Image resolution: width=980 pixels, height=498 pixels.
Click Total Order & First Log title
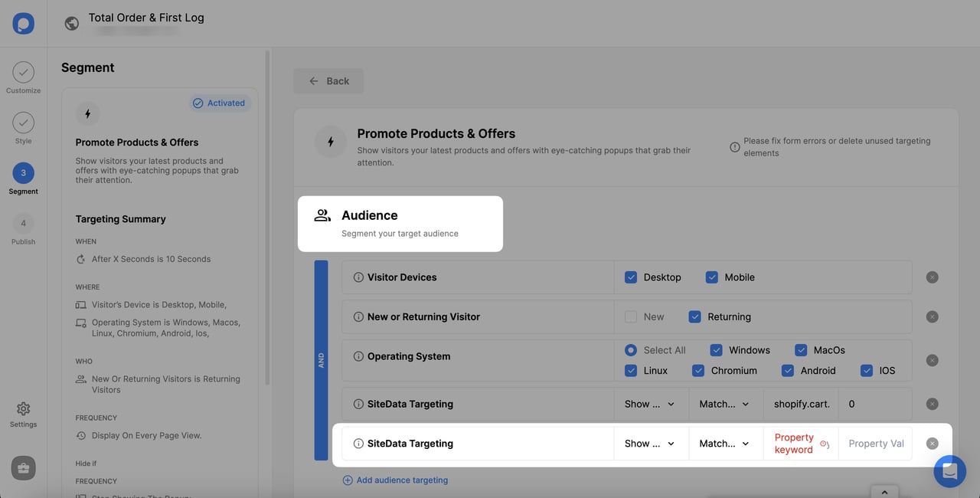point(146,17)
